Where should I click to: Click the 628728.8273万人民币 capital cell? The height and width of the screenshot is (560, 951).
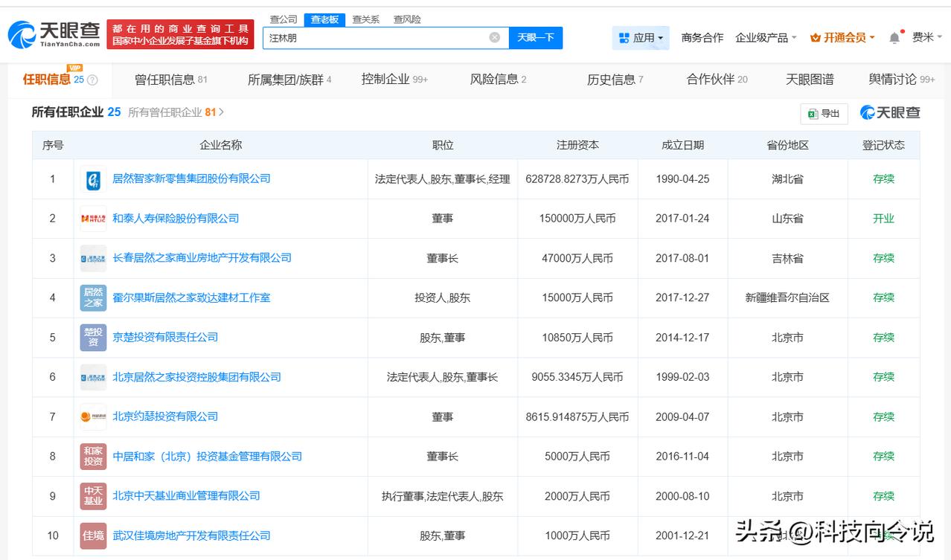(x=577, y=179)
